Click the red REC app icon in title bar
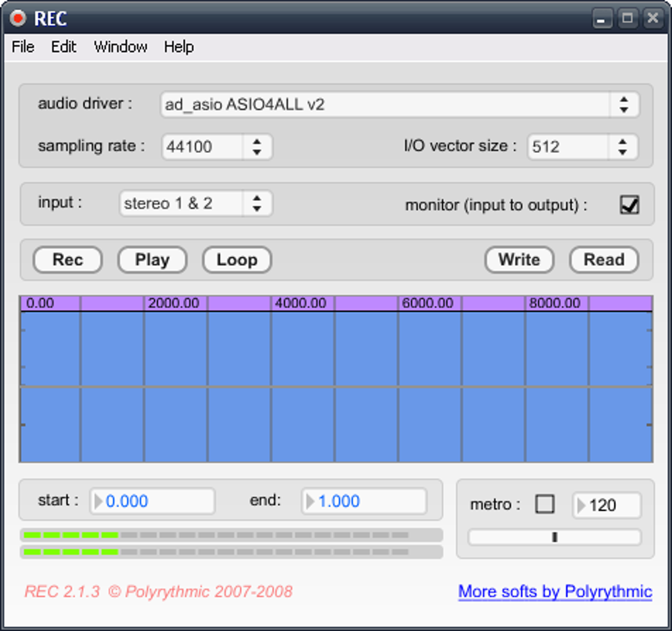 pyautogui.click(x=18, y=18)
